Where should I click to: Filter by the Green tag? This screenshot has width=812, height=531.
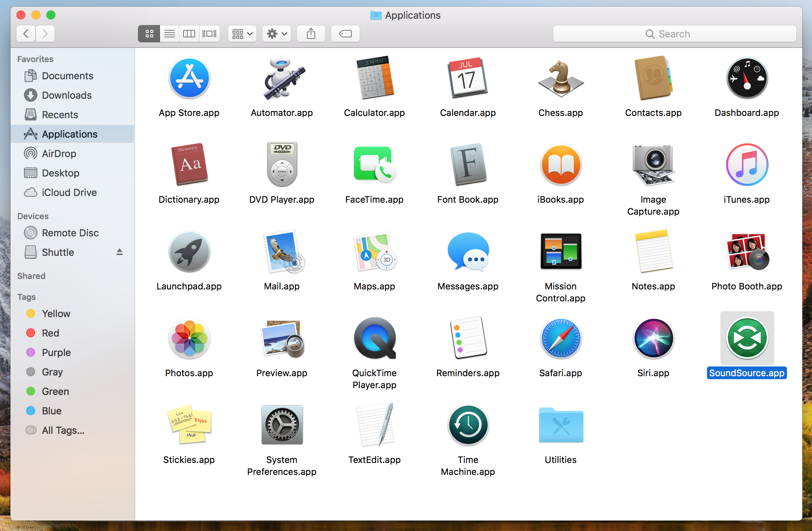point(72,392)
